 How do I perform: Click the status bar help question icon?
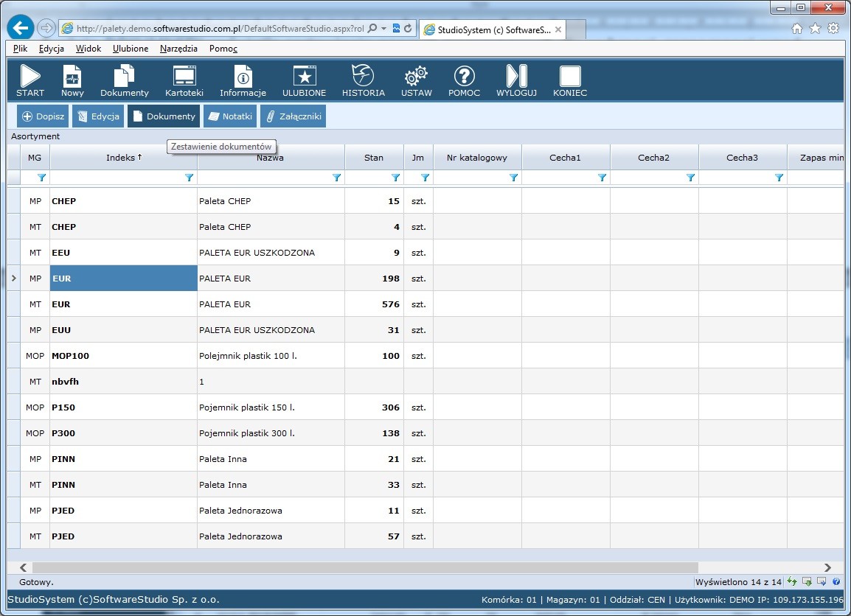[x=836, y=581]
